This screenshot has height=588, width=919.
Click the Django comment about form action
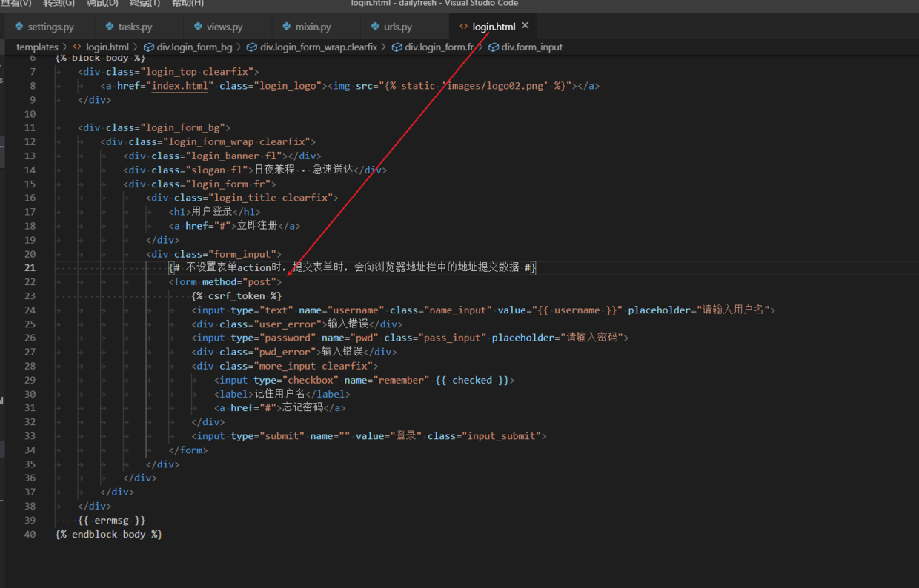352,267
